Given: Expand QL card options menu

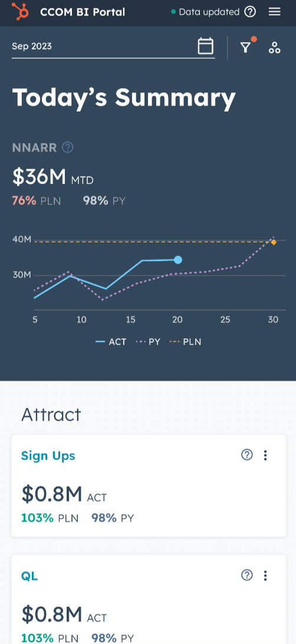Looking at the screenshot, I should (x=265, y=576).
